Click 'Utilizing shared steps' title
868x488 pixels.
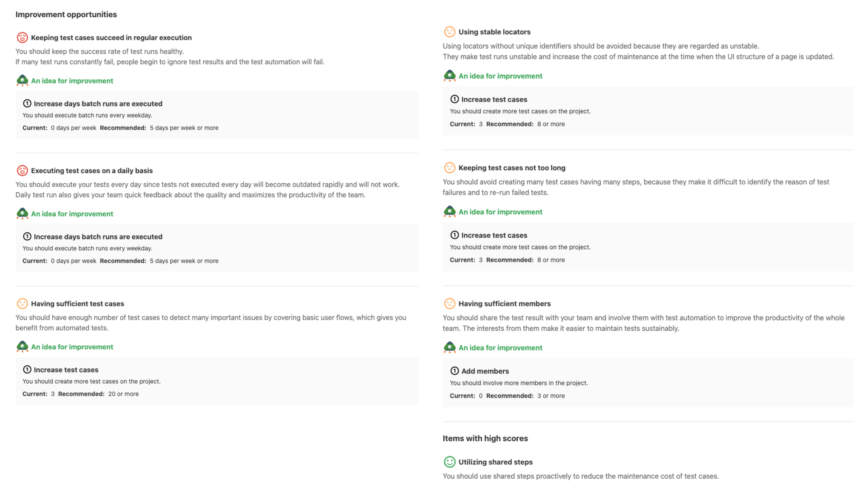[x=495, y=462]
